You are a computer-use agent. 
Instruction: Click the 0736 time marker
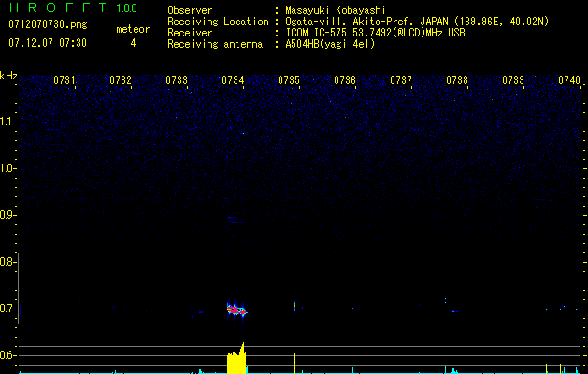[345, 80]
